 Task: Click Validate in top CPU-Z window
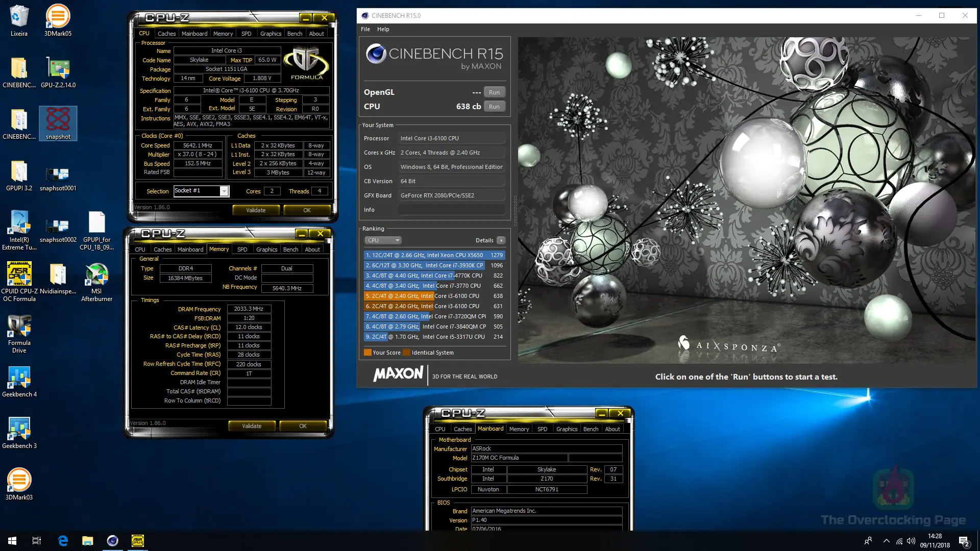pos(256,210)
